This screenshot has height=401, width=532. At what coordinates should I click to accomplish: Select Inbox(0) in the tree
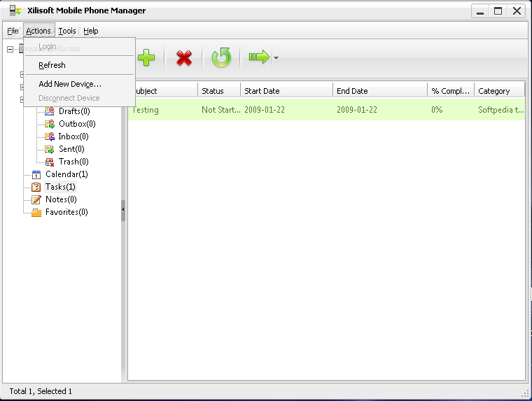73,136
